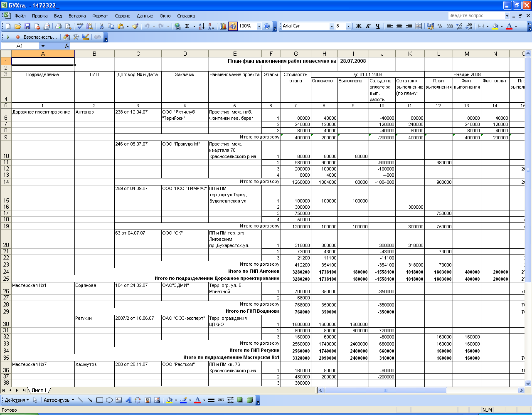
Task: Open the font size dropdown
Action: click(x=348, y=26)
